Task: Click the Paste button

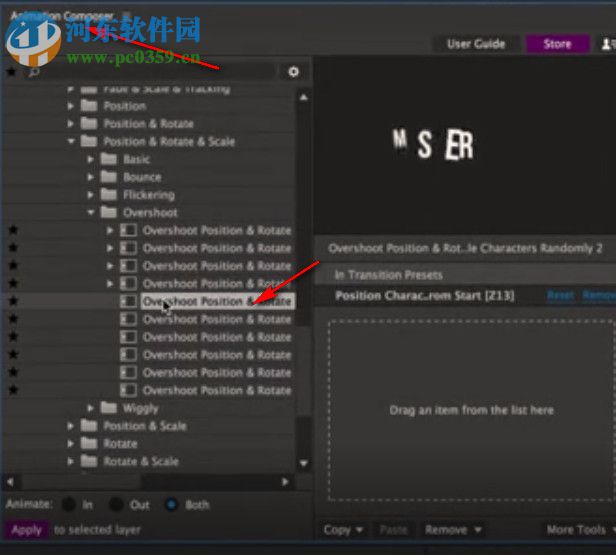Action: point(393,530)
